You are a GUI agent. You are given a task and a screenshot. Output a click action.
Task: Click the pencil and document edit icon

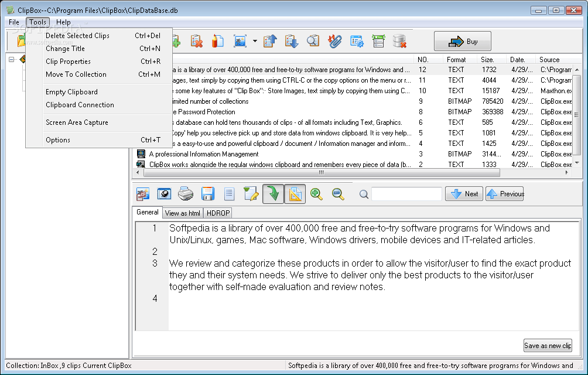click(x=217, y=41)
